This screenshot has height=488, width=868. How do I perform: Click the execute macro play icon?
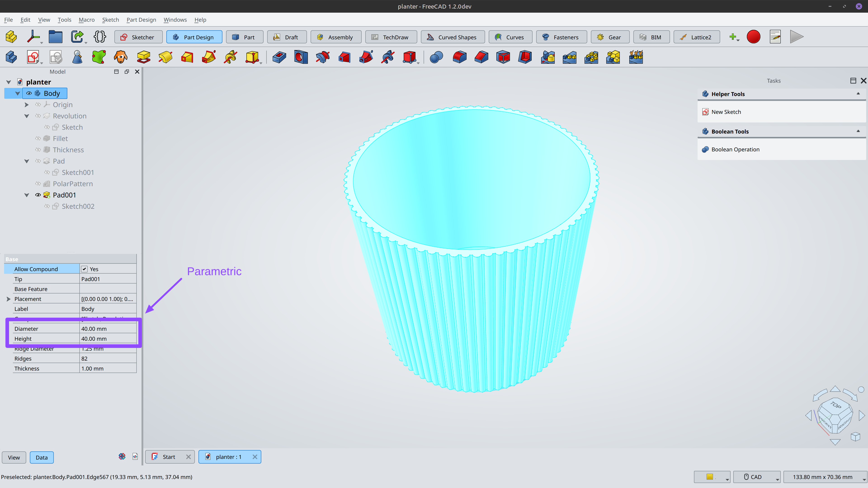(x=797, y=37)
